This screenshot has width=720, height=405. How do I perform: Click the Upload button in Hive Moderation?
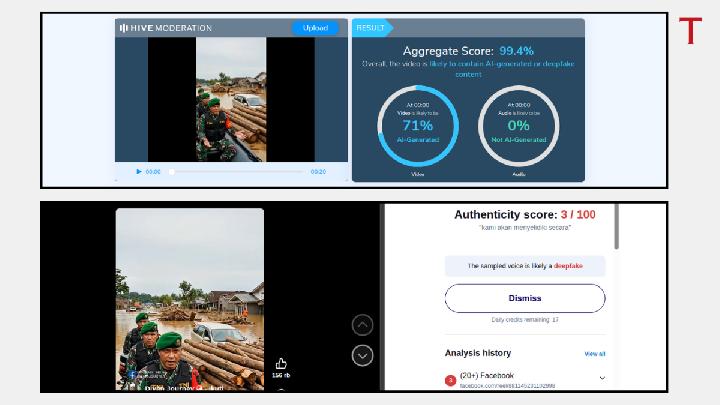pos(315,28)
